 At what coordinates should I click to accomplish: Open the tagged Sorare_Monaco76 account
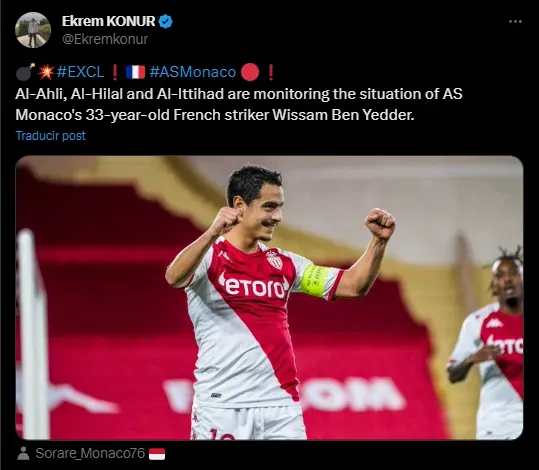[x=90, y=453]
